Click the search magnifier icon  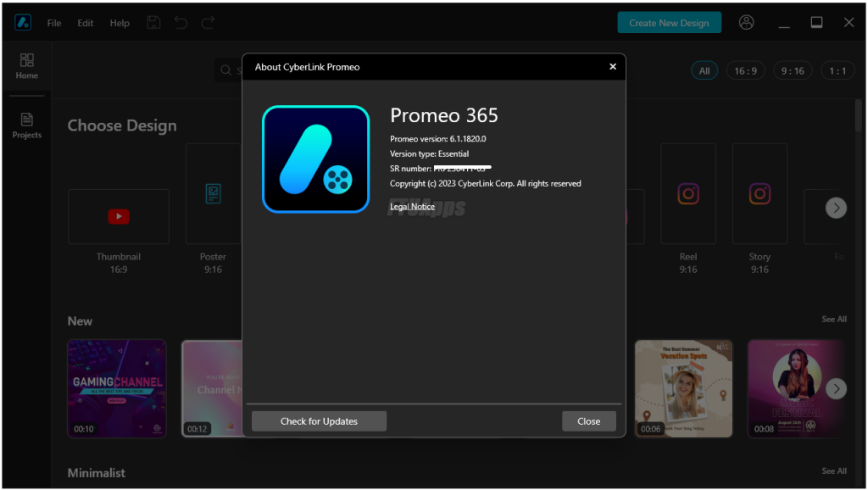click(225, 70)
